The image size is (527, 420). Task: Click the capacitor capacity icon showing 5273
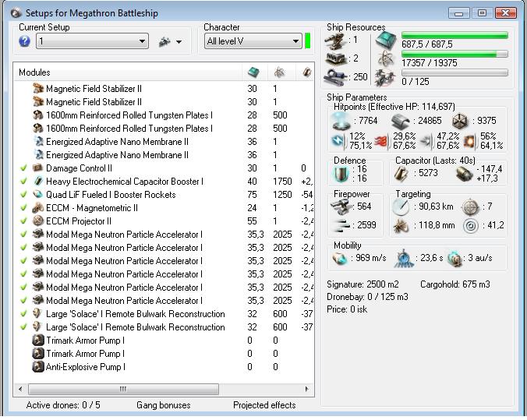point(401,174)
